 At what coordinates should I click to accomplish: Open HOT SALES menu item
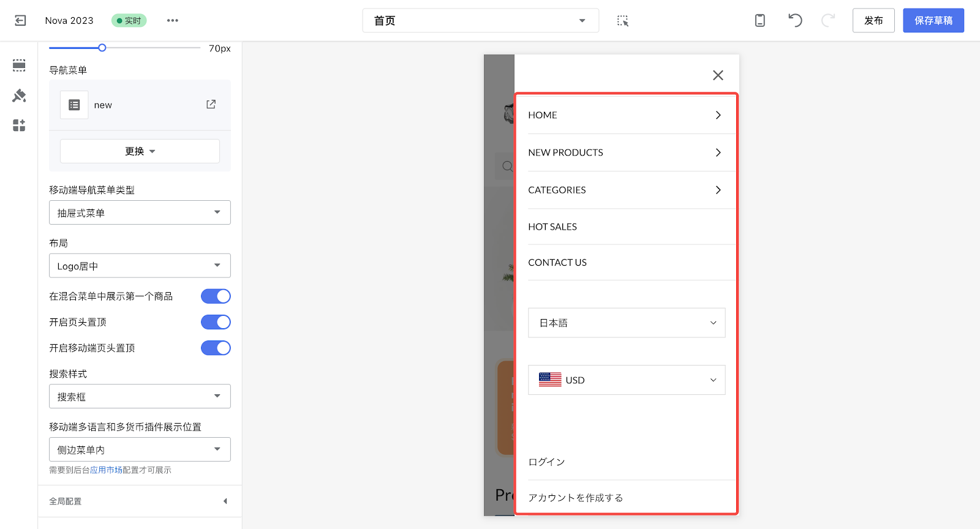625,227
